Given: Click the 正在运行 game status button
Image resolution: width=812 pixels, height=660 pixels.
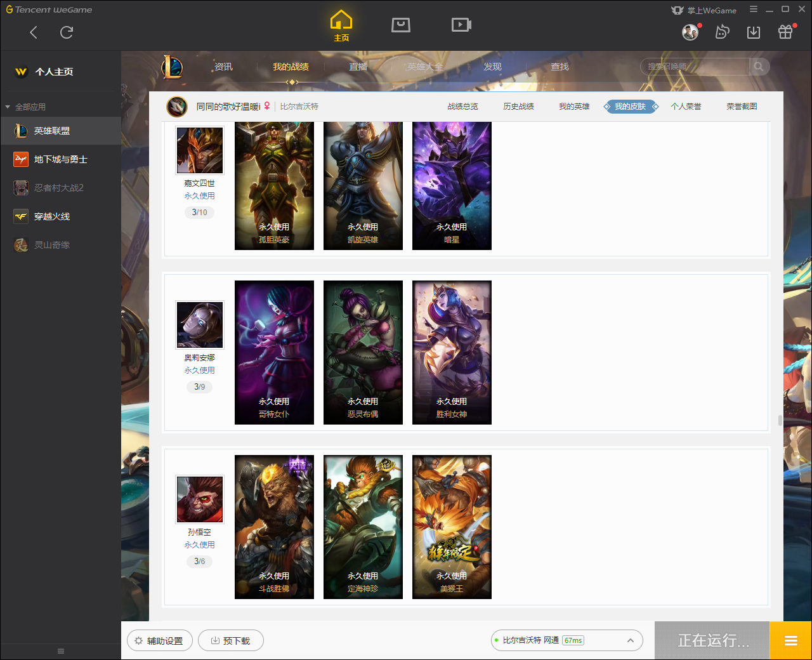Looking at the screenshot, I should pos(712,641).
